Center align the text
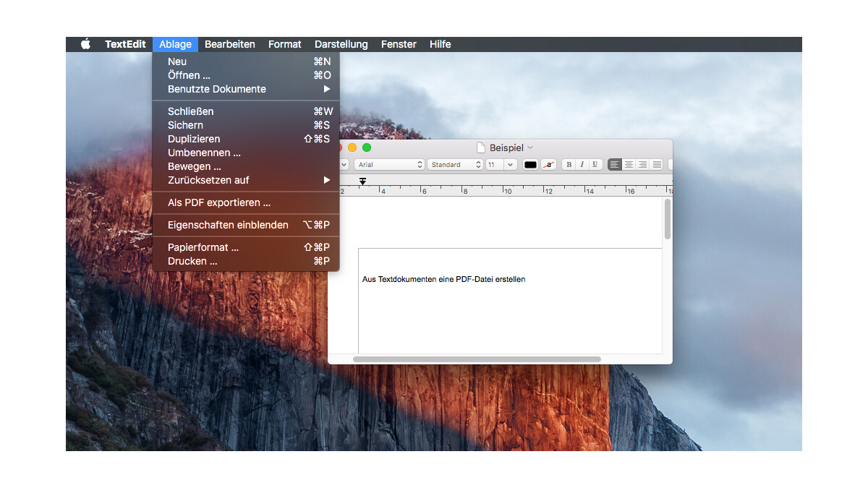The width and height of the screenshot is (868, 488). point(629,165)
